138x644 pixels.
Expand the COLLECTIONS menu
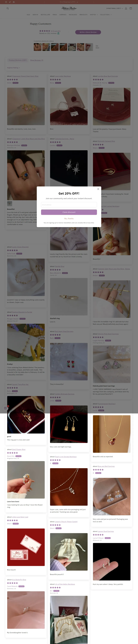pos(106,15)
